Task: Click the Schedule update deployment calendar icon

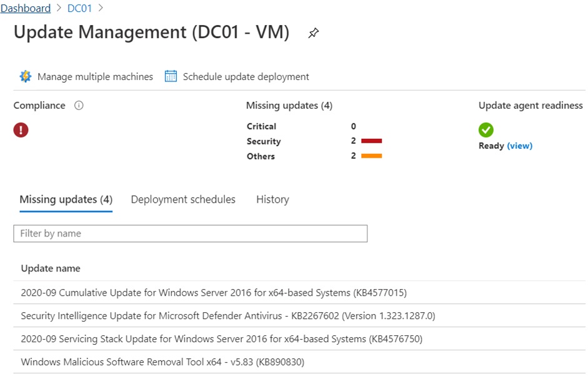Action: click(171, 76)
